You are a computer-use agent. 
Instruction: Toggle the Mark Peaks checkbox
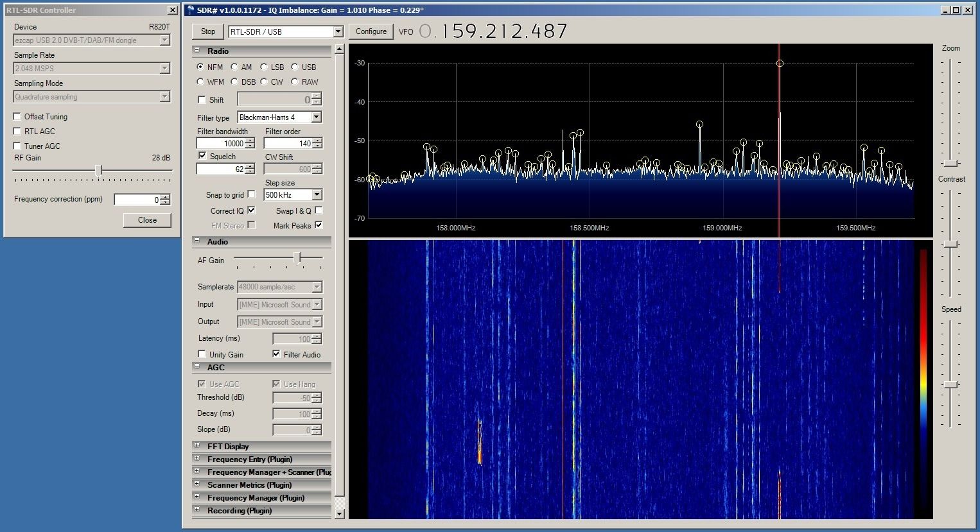point(319,225)
